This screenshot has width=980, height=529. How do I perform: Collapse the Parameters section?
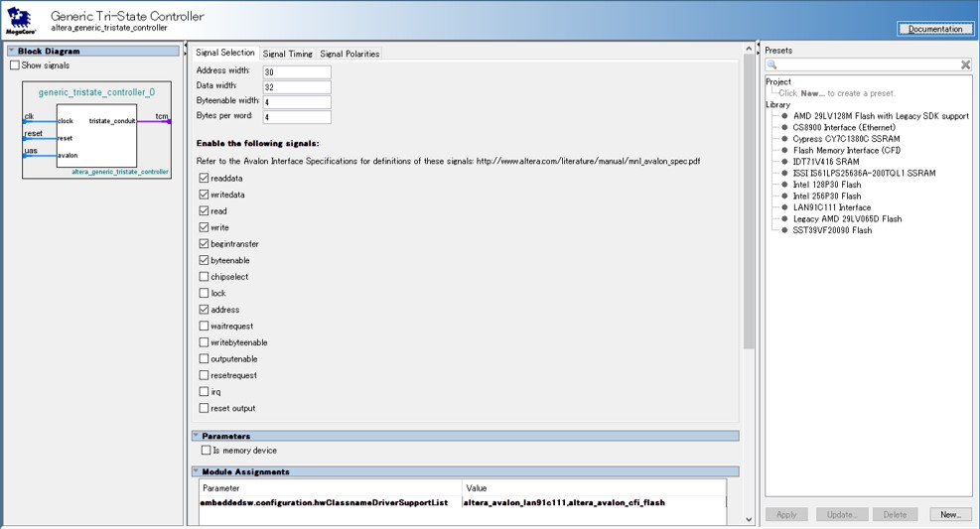click(x=196, y=436)
